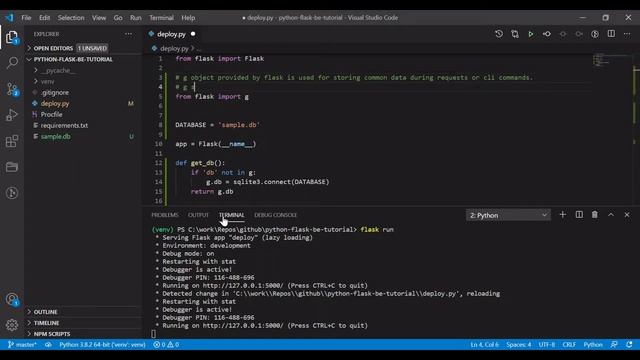Expand the __pycache__ folder
This screenshot has height=360, width=640.
click(x=58, y=70)
